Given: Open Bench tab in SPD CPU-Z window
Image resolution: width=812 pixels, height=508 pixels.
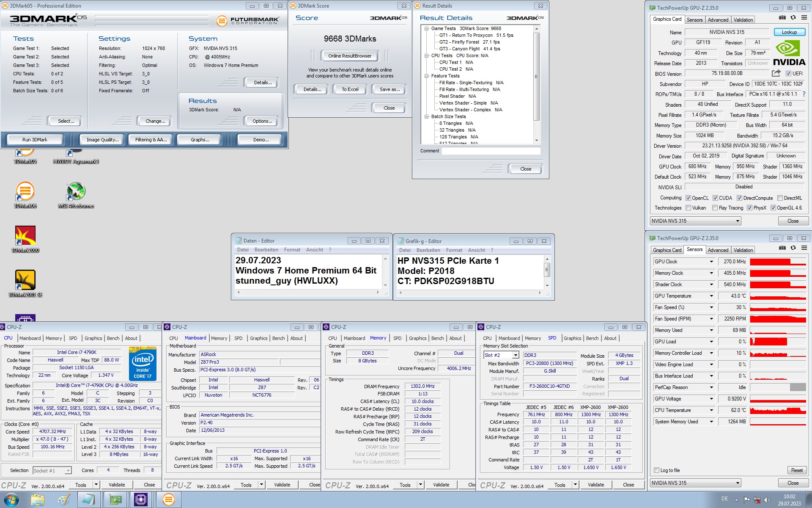Looking at the screenshot, I should click(x=592, y=338).
